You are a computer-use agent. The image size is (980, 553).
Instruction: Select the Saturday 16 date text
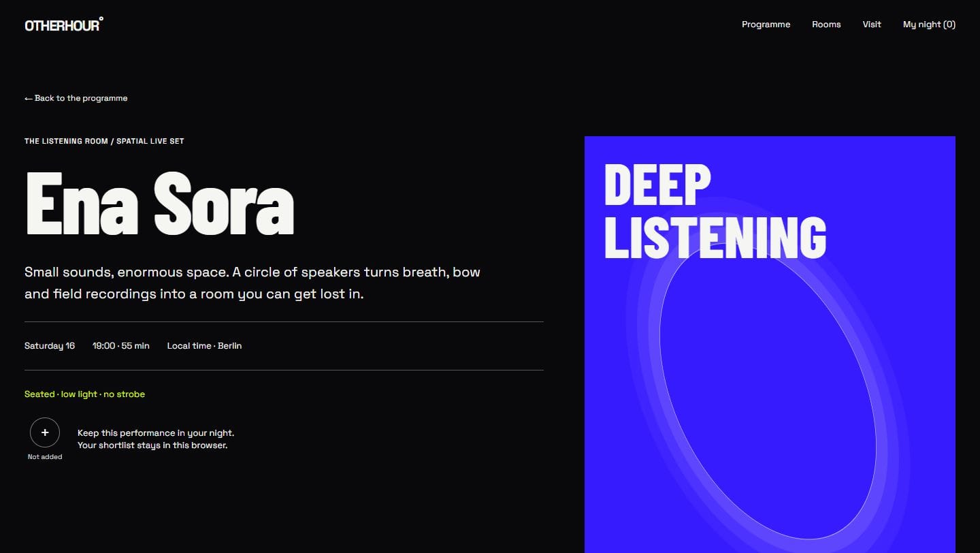click(x=50, y=346)
